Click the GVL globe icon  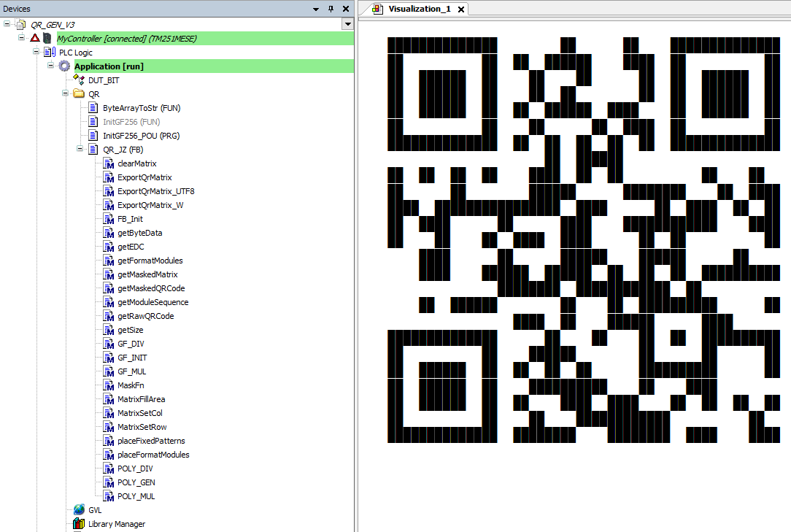[79, 510]
